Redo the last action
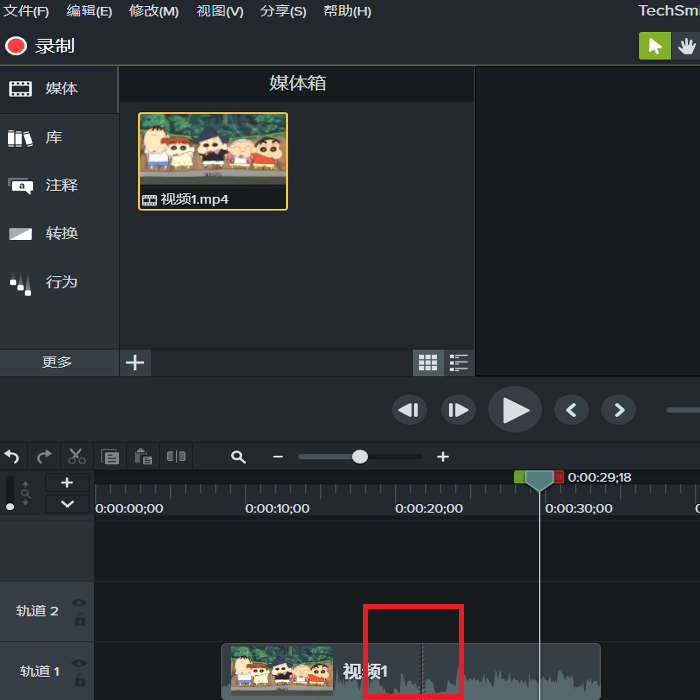The height and width of the screenshot is (700, 700). click(x=44, y=457)
